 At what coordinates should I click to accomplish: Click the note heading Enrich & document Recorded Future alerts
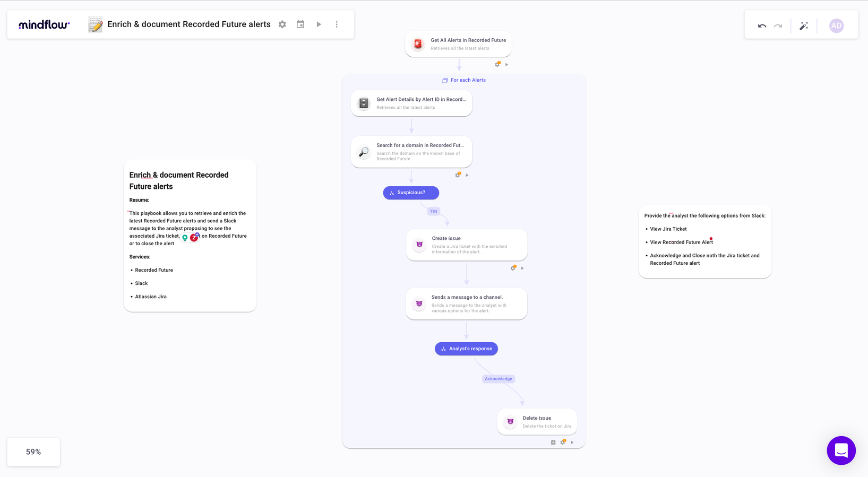point(179,180)
